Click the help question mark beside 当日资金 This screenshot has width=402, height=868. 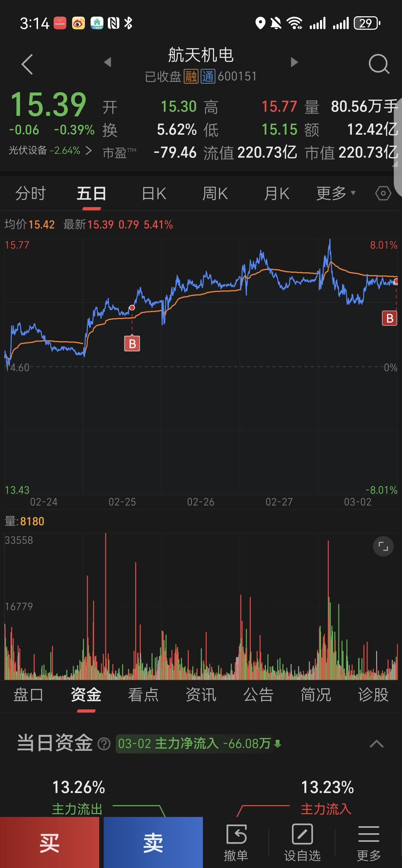pos(104,744)
